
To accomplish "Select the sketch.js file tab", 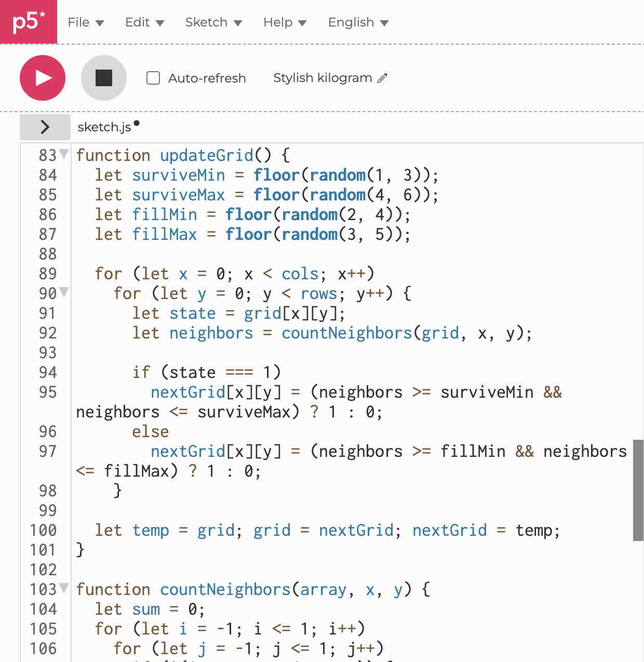I will pos(104,127).
